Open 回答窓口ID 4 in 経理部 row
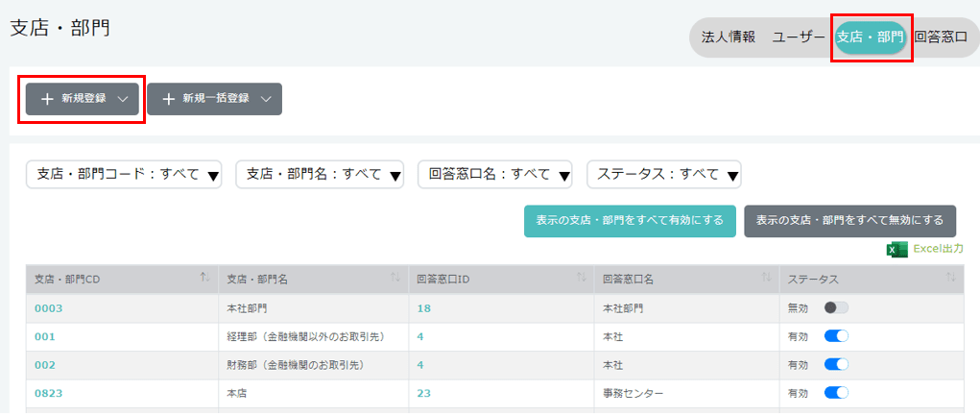This screenshot has width=980, height=416. (420, 336)
